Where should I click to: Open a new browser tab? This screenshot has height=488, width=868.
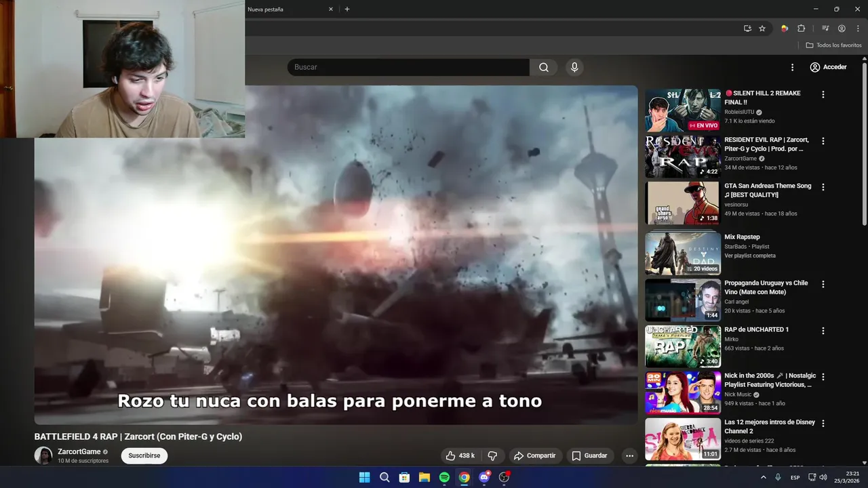347,9
